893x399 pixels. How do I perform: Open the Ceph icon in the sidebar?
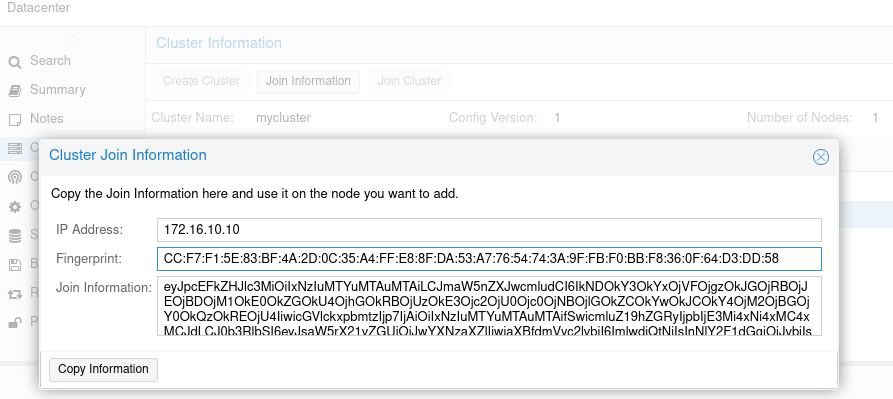pyautogui.click(x=15, y=177)
